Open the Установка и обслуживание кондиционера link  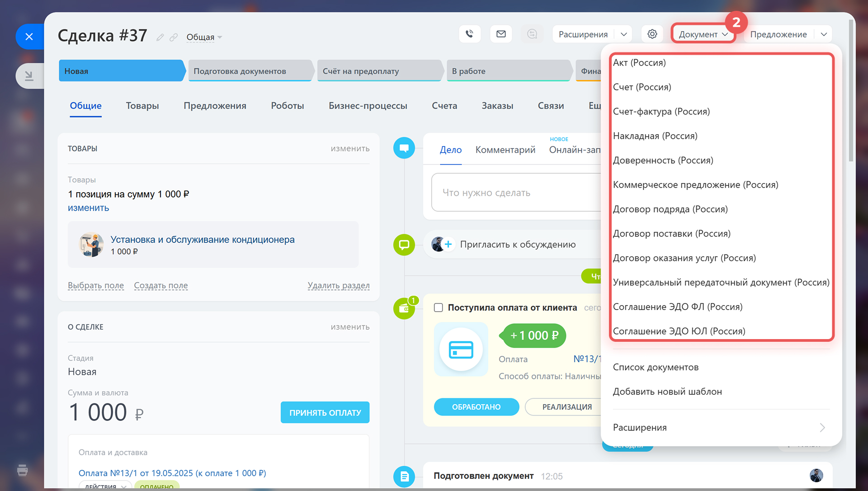pyautogui.click(x=203, y=240)
